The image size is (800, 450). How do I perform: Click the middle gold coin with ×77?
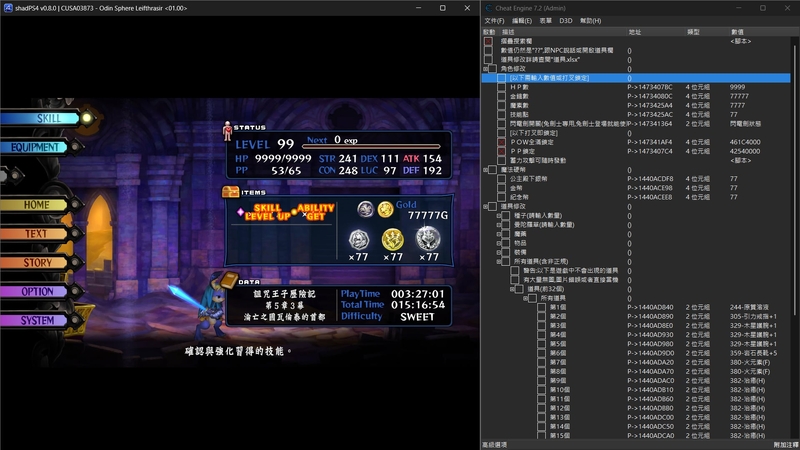pos(393,239)
